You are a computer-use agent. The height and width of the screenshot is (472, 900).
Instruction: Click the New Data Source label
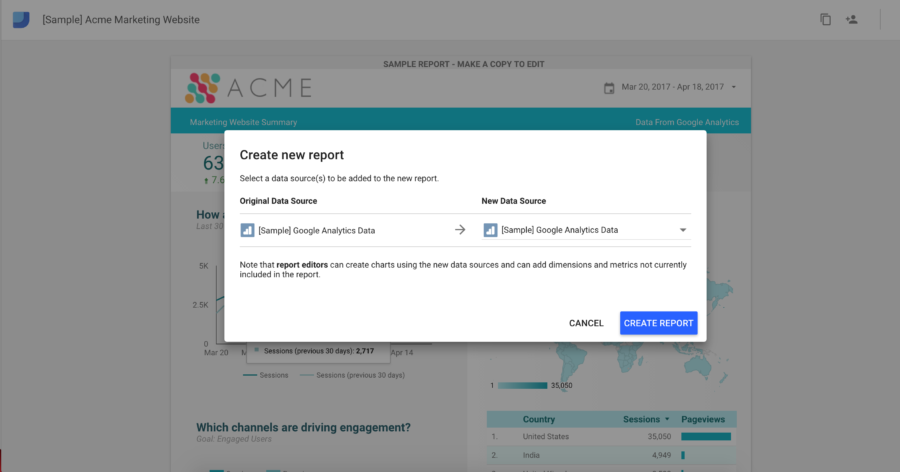514,201
